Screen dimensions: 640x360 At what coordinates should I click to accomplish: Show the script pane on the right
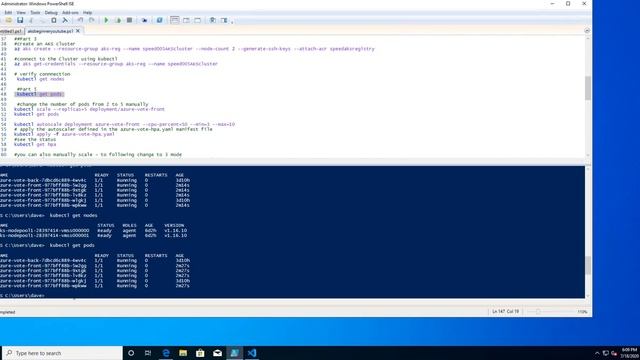point(186,20)
